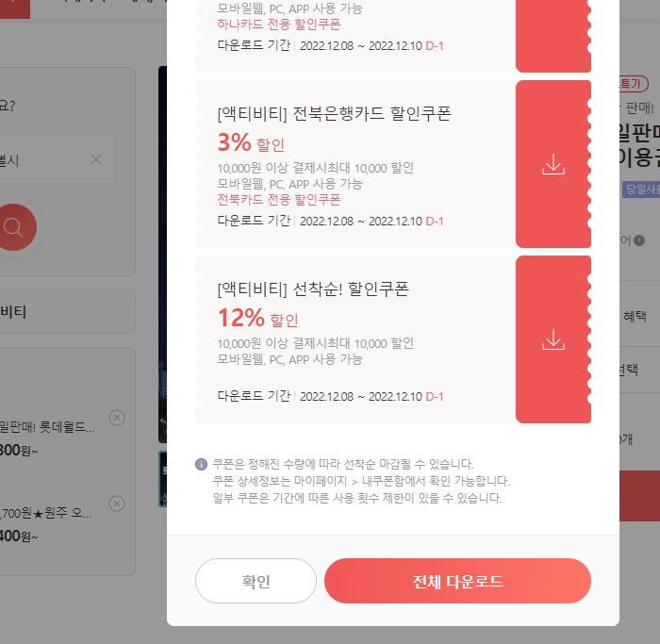This screenshot has width=660, height=644.
Task: Click the 전북은행카드 할인쿠폰 card title
Action: tap(334, 114)
